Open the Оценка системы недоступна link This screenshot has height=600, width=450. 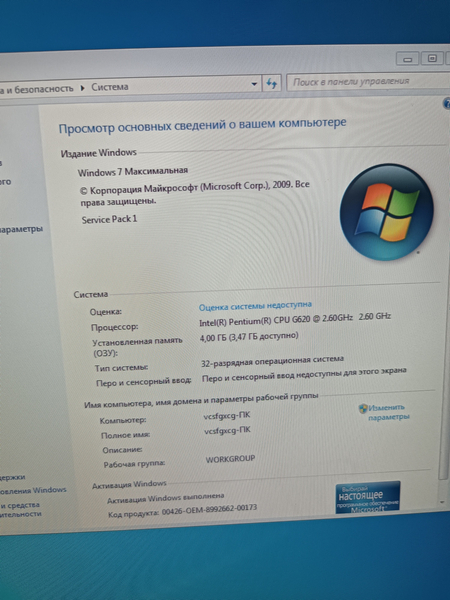[255, 306]
